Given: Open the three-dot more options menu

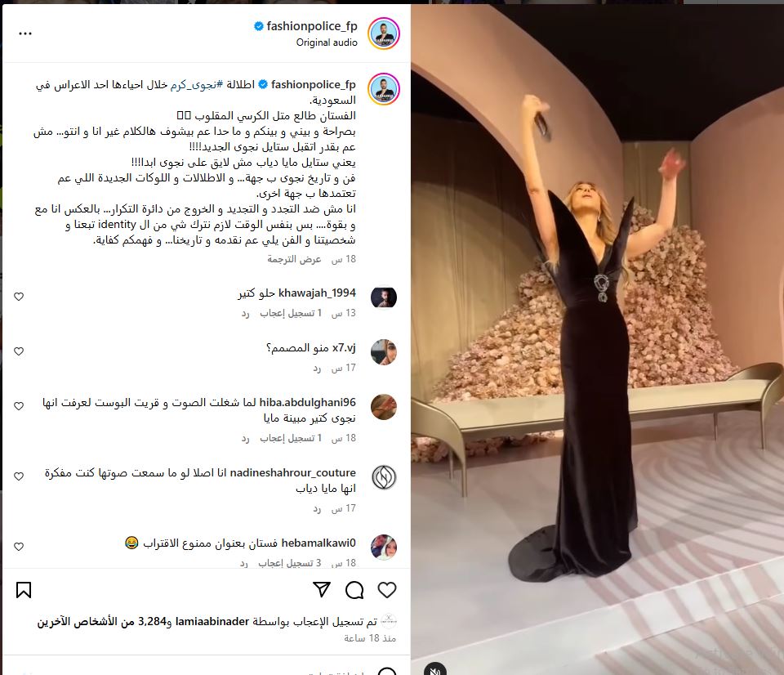Looking at the screenshot, I should [25, 34].
